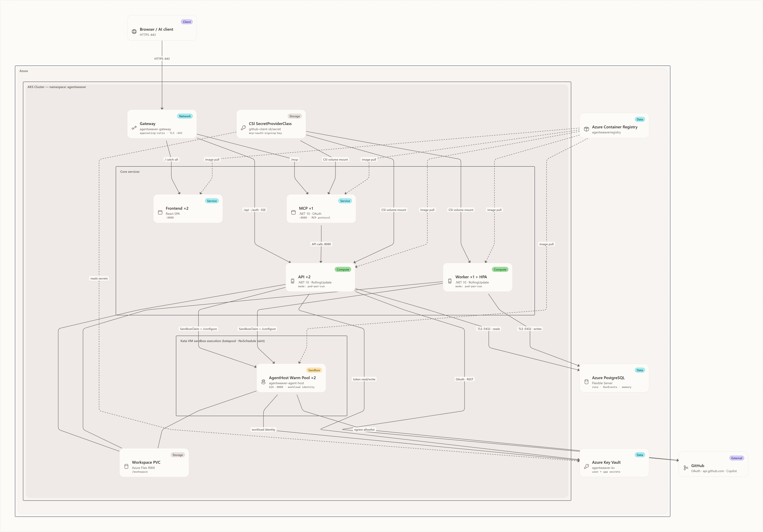Click the Data badge on Azure PostgreSQL
Screen dimensions: 763x532
[640, 370]
